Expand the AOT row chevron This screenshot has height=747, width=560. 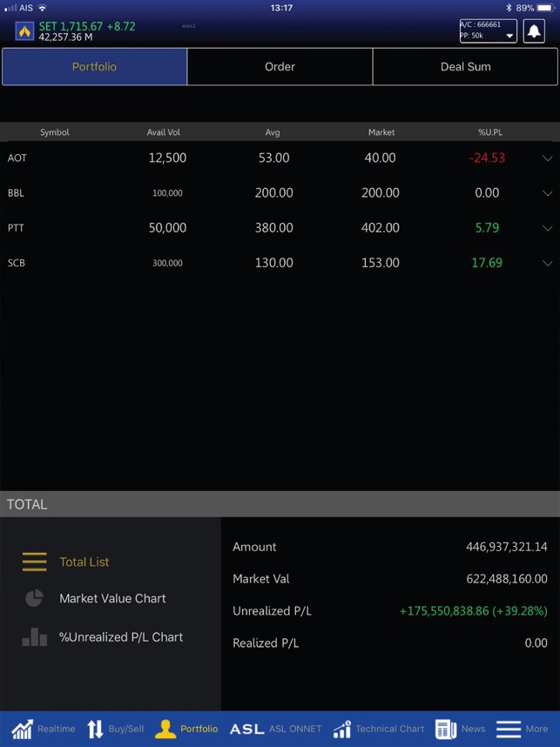coord(547,158)
